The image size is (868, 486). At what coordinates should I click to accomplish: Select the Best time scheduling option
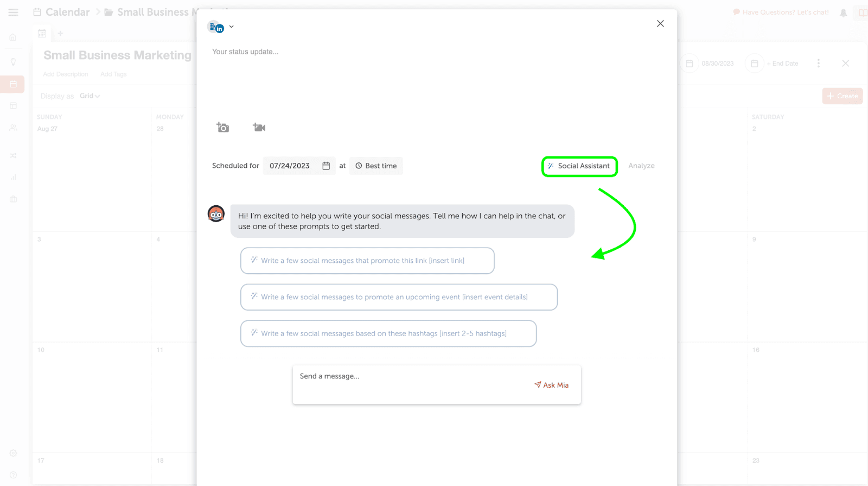point(376,166)
